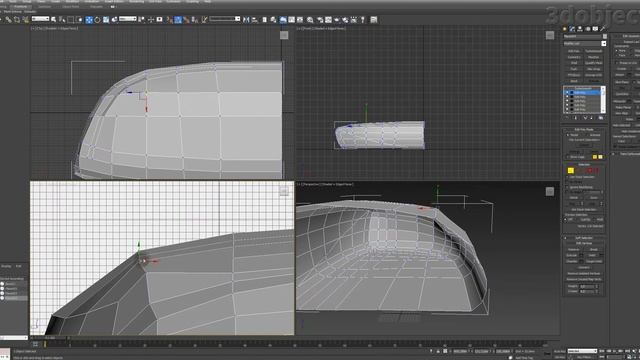
Task: Toggle the Percent Snap icon
Action: click(187, 20)
